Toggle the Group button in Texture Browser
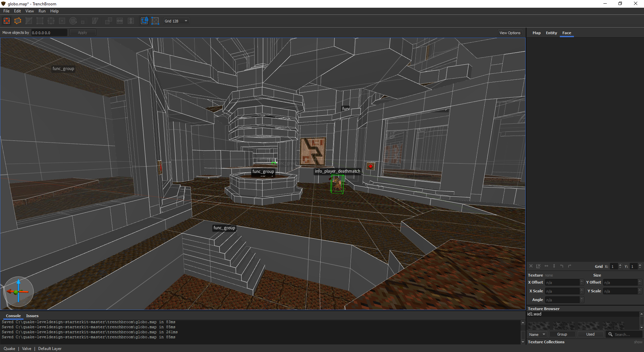 click(562, 335)
